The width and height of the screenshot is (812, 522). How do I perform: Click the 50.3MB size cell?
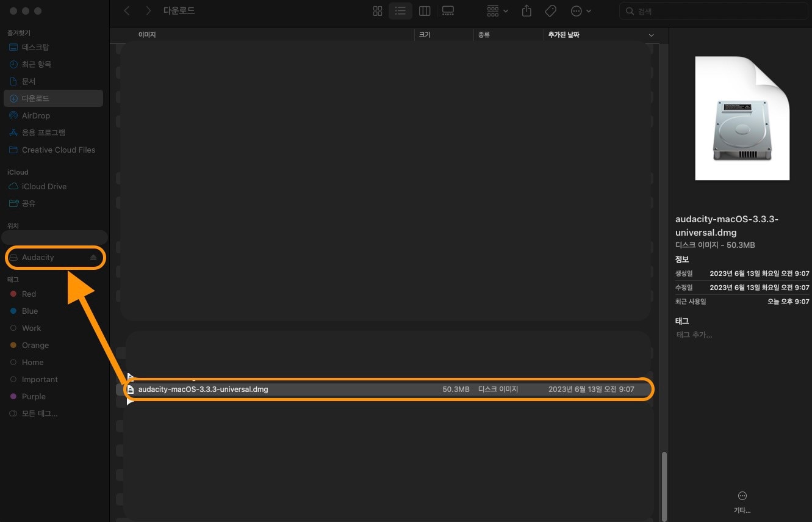point(456,389)
